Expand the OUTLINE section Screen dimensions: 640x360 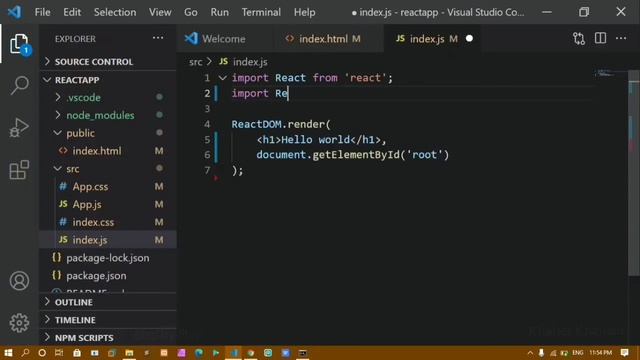point(108,302)
